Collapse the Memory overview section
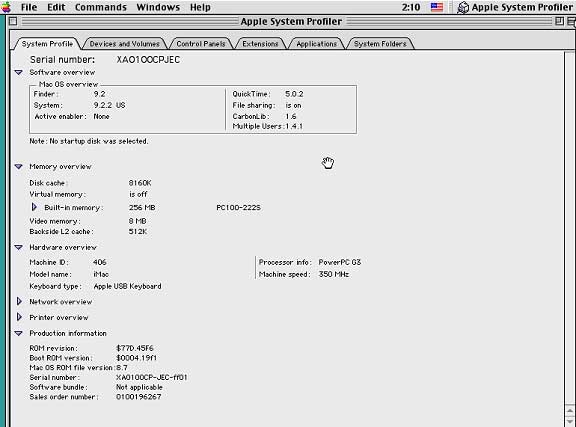This screenshot has width=576, height=427. pyautogui.click(x=19, y=166)
